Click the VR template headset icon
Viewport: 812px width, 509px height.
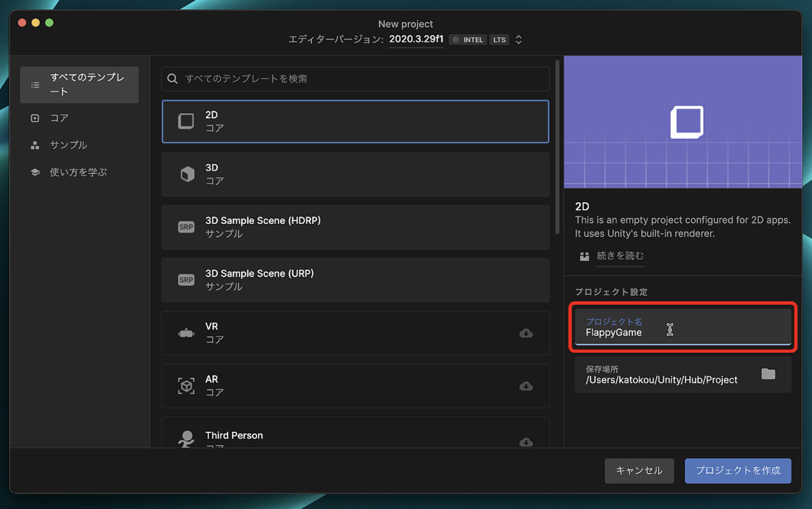(186, 333)
